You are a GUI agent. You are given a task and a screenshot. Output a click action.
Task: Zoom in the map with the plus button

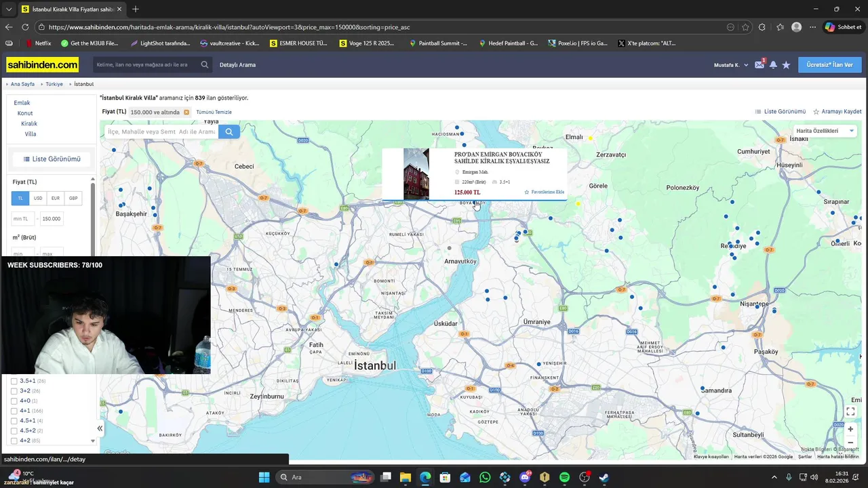coord(850,429)
